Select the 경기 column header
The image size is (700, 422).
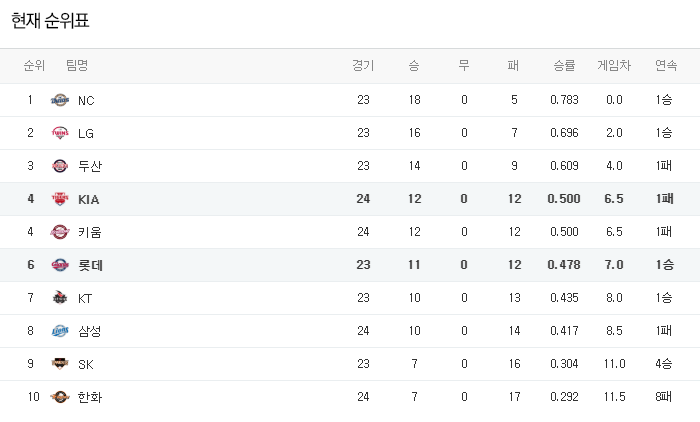(x=363, y=66)
